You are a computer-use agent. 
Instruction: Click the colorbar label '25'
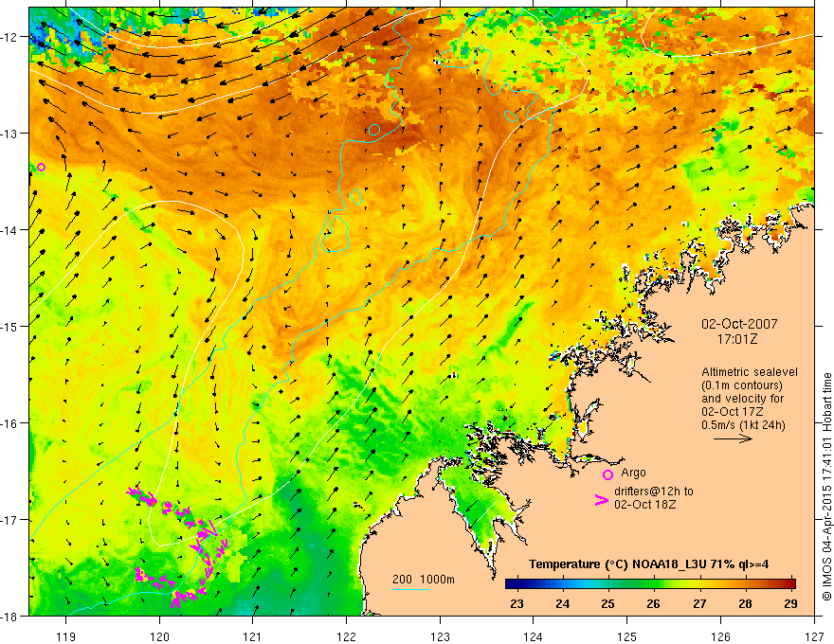(x=607, y=603)
